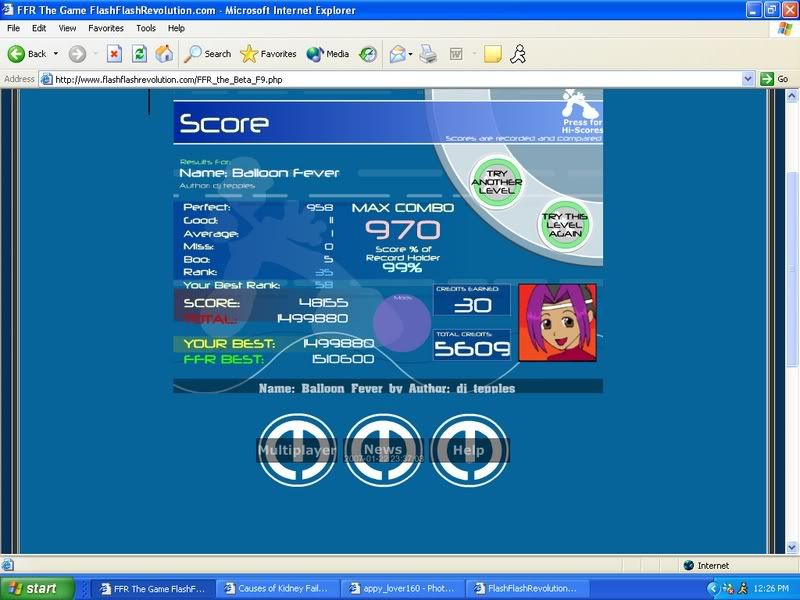800x600 pixels.
Task: Open the File menu
Action: click(13, 28)
